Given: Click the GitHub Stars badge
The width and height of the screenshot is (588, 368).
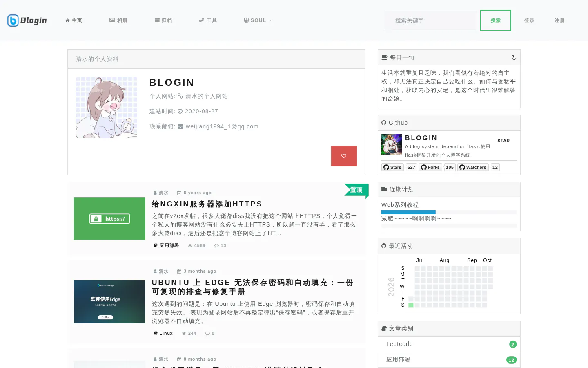Looking at the screenshot, I should 392,167.
